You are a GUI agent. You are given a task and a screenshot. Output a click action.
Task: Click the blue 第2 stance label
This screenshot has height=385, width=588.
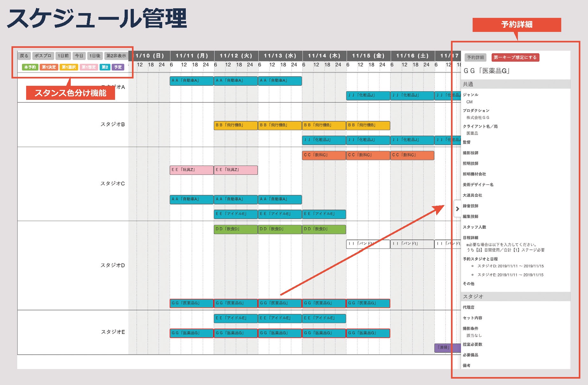pyautogui.click(x=105, y=67)
